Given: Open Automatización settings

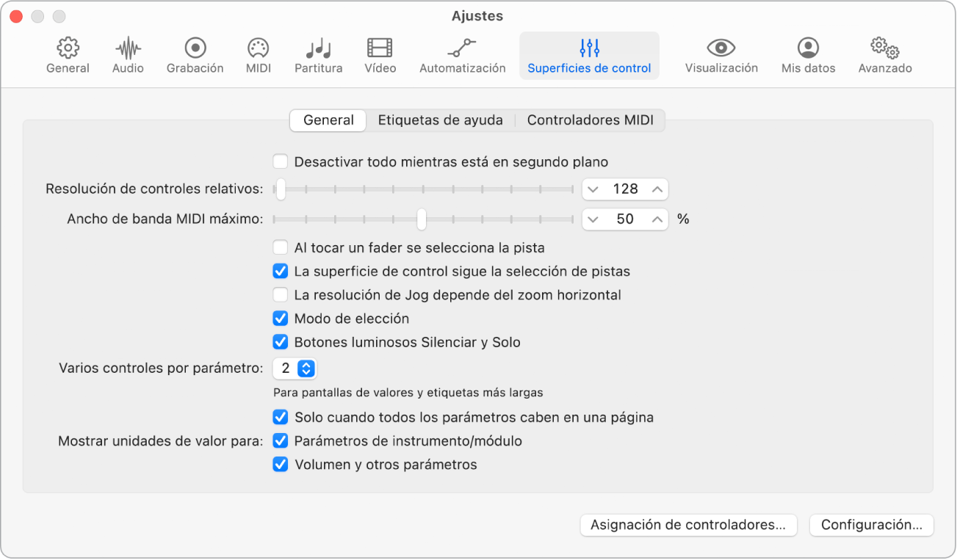Looking at the screenshot, I should [462, 54].
